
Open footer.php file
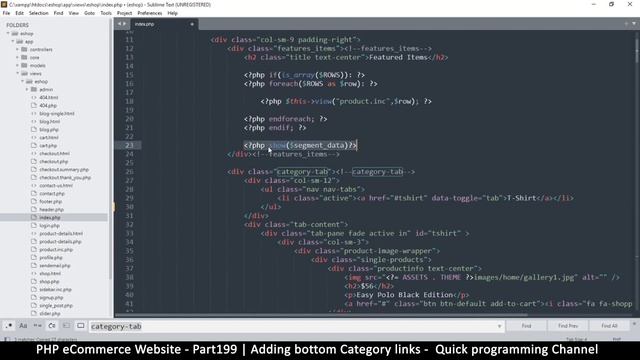(51, 202)
